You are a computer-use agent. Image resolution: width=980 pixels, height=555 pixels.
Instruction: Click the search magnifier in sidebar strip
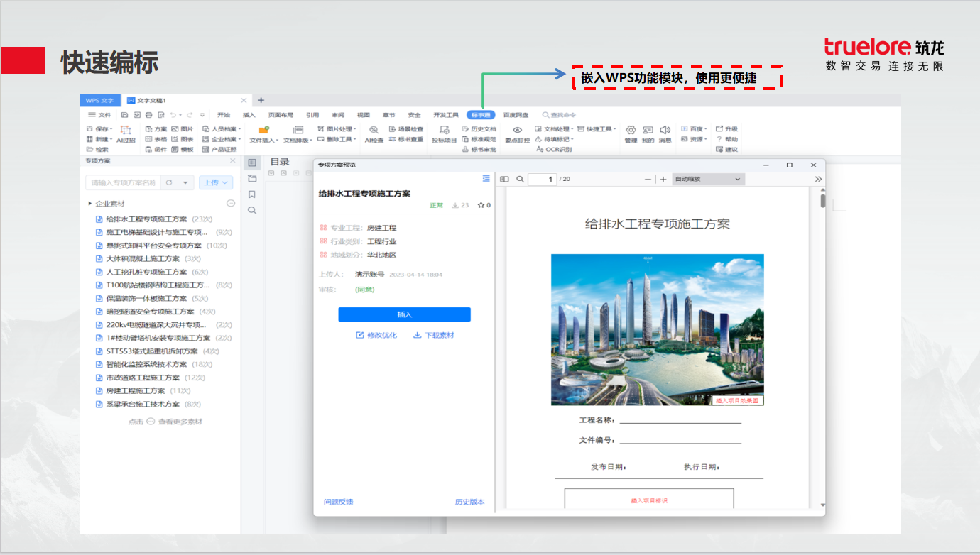click(252, 210)
